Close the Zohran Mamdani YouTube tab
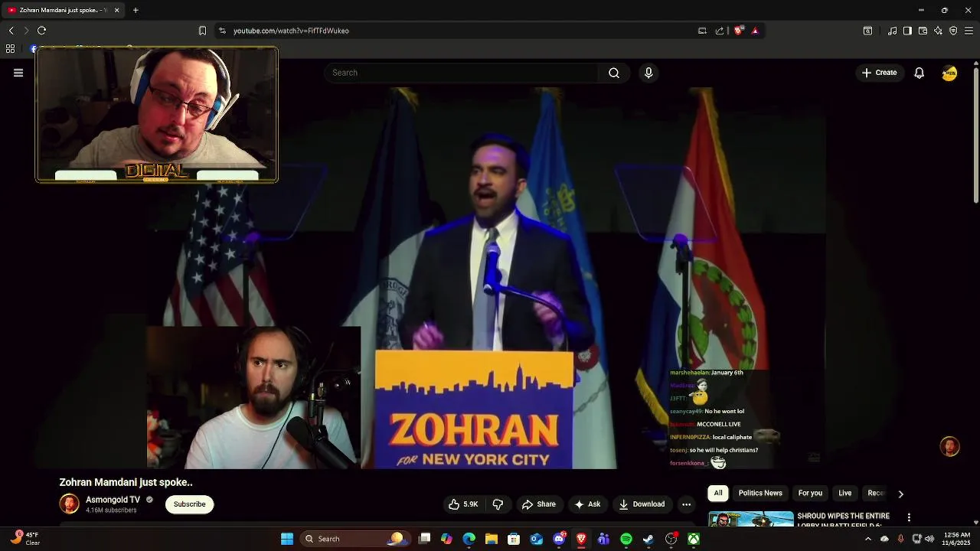This screenshot has height=551, width=980. (x=116, y=10)
